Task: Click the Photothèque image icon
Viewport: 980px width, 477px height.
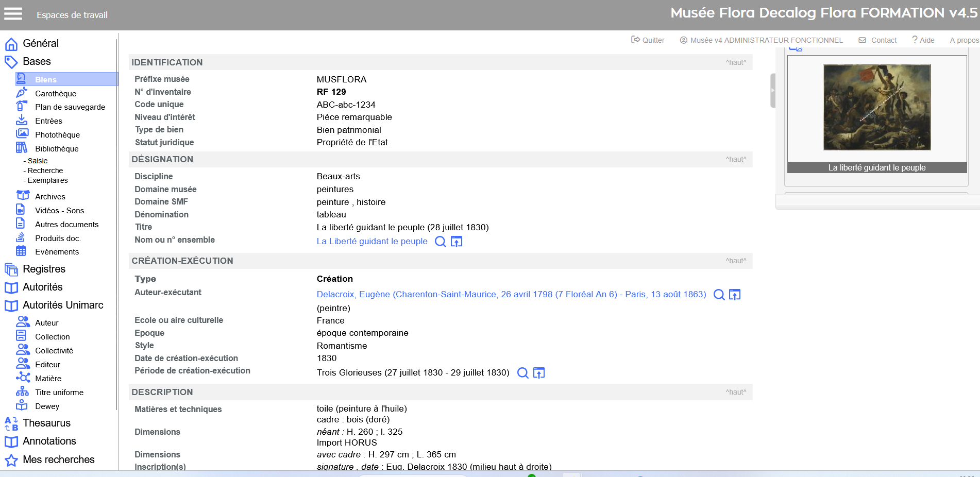Action: point(22,134)
